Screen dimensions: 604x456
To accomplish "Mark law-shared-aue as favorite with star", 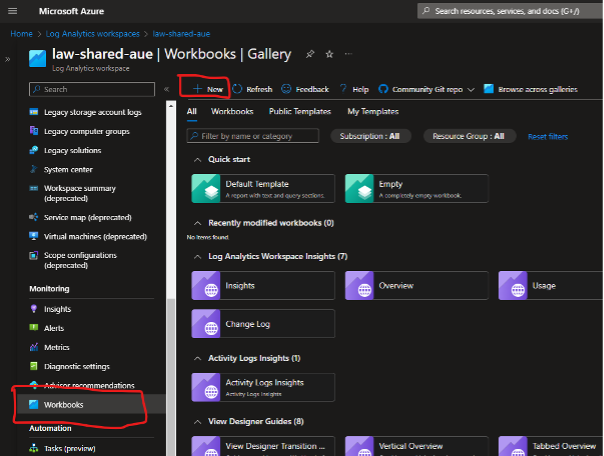I will (x=329, y=54).
